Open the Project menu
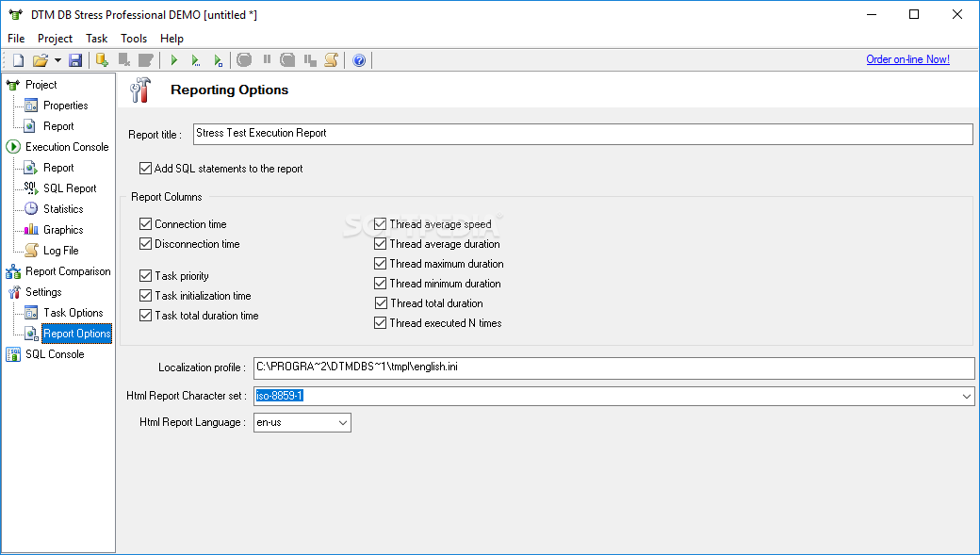The image size is (980, 555). click(55, 39)
